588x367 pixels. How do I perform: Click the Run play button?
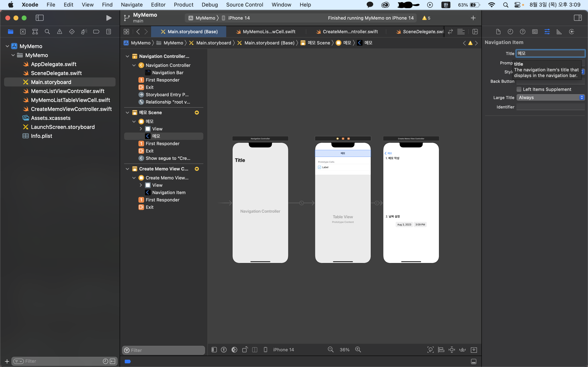[109, 18]
